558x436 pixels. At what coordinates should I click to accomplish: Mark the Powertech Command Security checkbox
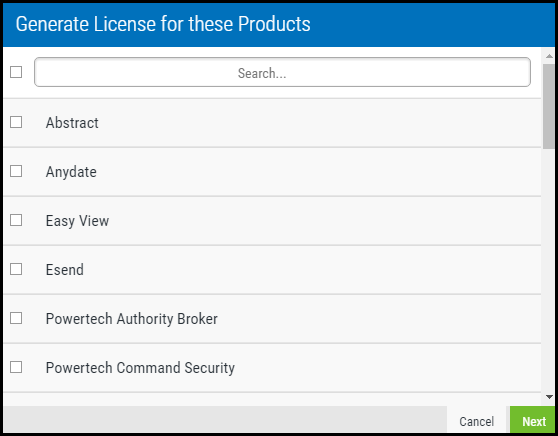click(x=16, y=367)
